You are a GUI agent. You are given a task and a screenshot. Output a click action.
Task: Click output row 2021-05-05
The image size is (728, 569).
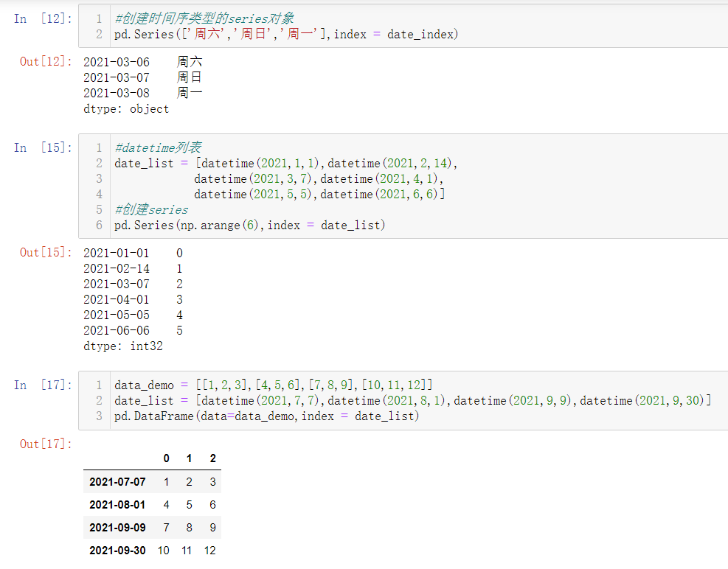click(x=134, y=315)
